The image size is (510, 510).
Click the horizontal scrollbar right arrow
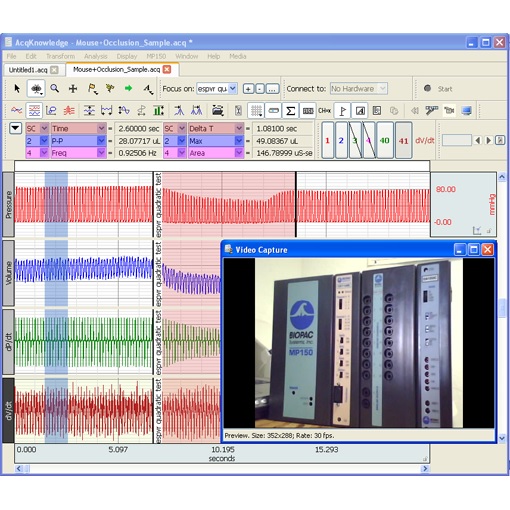(x=425, y=469)
